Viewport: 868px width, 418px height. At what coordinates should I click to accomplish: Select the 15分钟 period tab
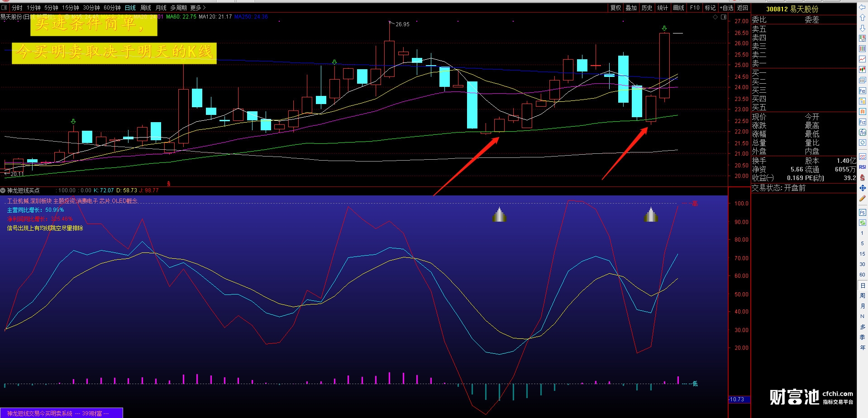tap(71, 8)
